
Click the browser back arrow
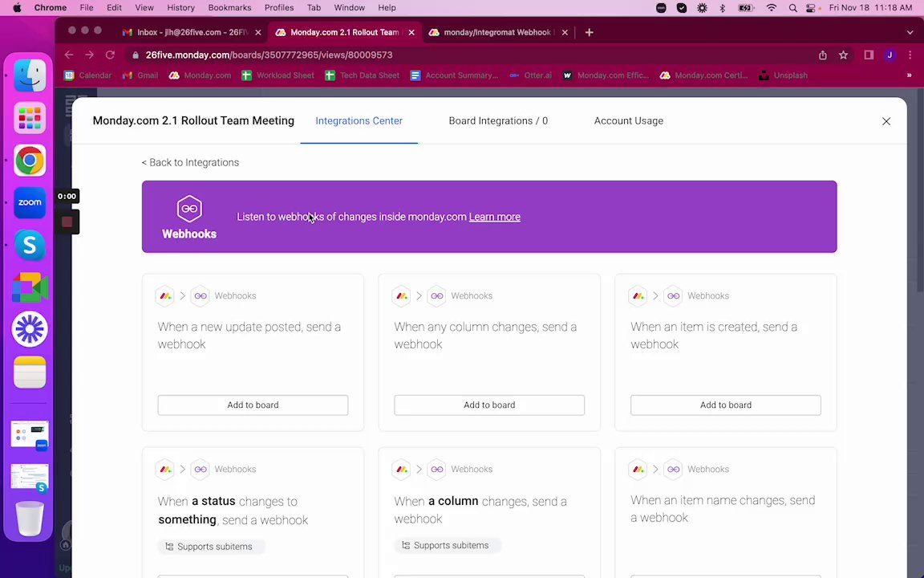[x=69, y=55]
